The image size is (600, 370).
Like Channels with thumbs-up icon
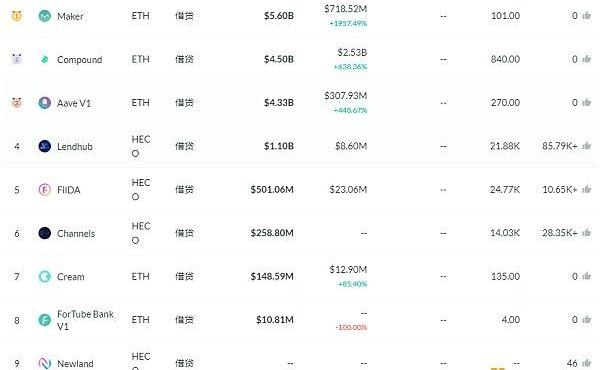pyautogui.click(x=586, y=233)
